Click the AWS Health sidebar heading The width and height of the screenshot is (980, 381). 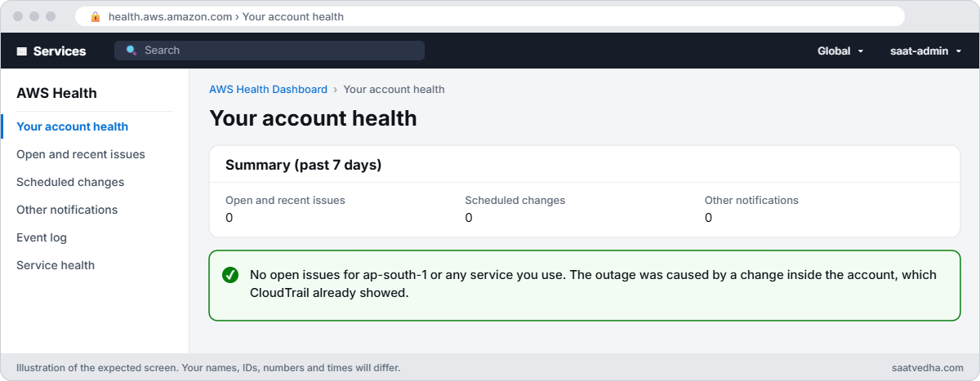[x=56, y=93]
